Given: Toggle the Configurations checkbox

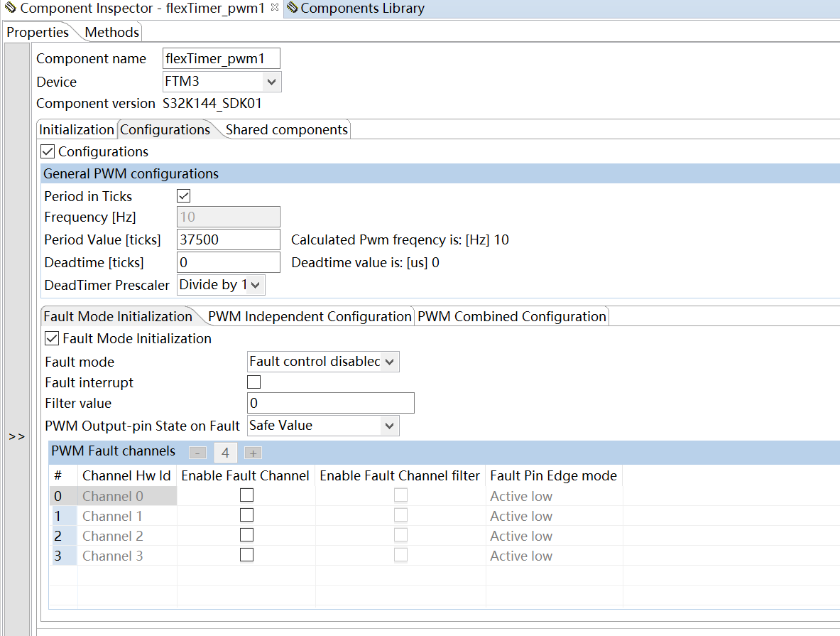Looking at the screenshot, I should [x=48, y=151].
